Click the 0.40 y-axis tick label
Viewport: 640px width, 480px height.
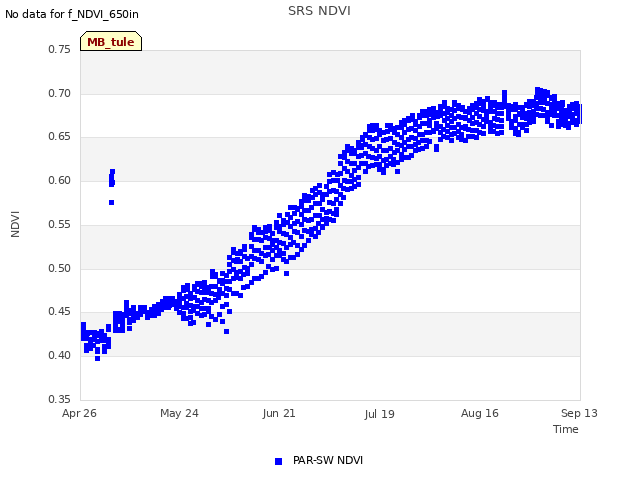[60, 356]
